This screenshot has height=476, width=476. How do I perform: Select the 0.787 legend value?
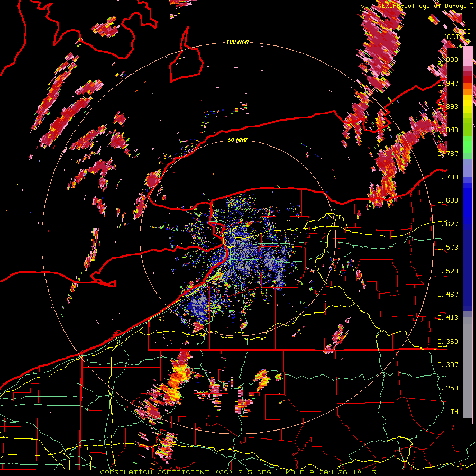[448, 153]
